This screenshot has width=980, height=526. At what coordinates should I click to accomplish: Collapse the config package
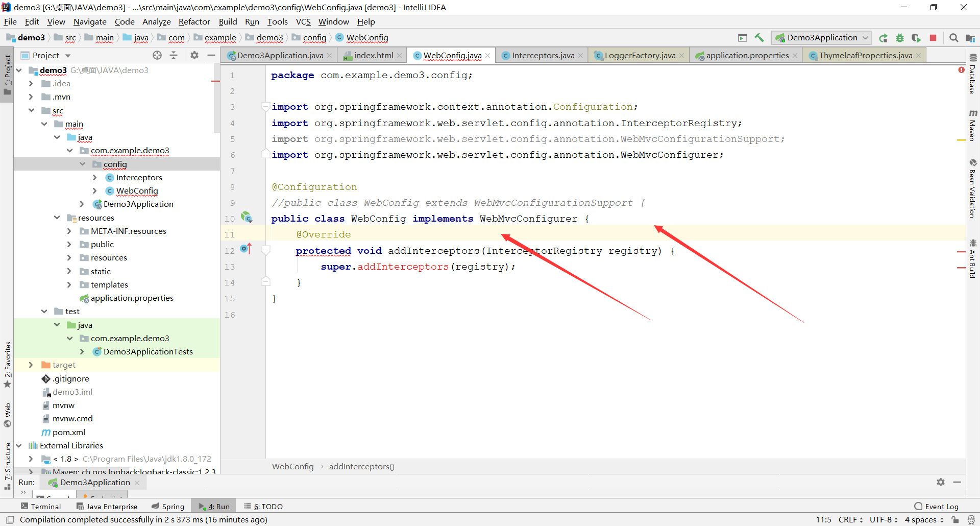coord(82,164)
